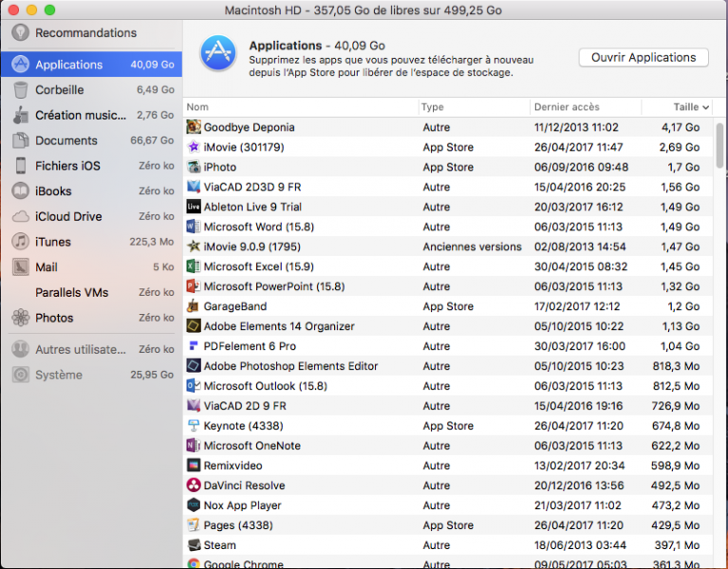Click the Microsoft Word (15.8) icon
Viewport: 728px width, 569px height.
coord(194,227)
